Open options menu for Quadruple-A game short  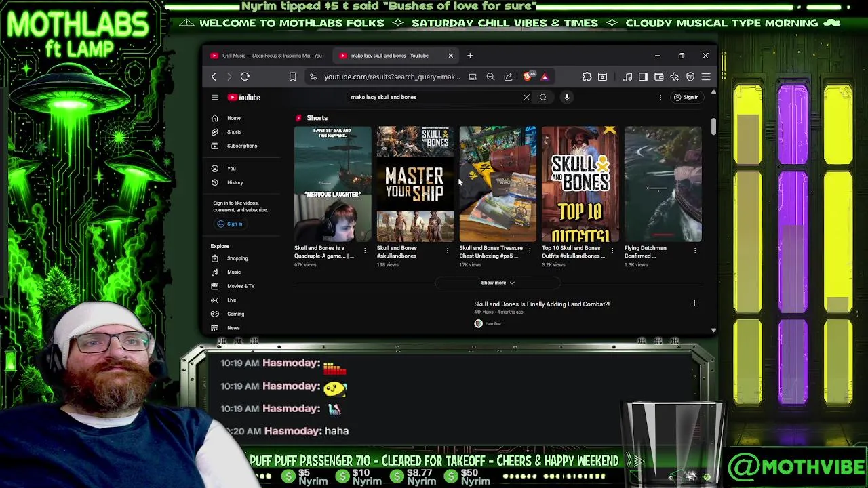coord(365,251)
